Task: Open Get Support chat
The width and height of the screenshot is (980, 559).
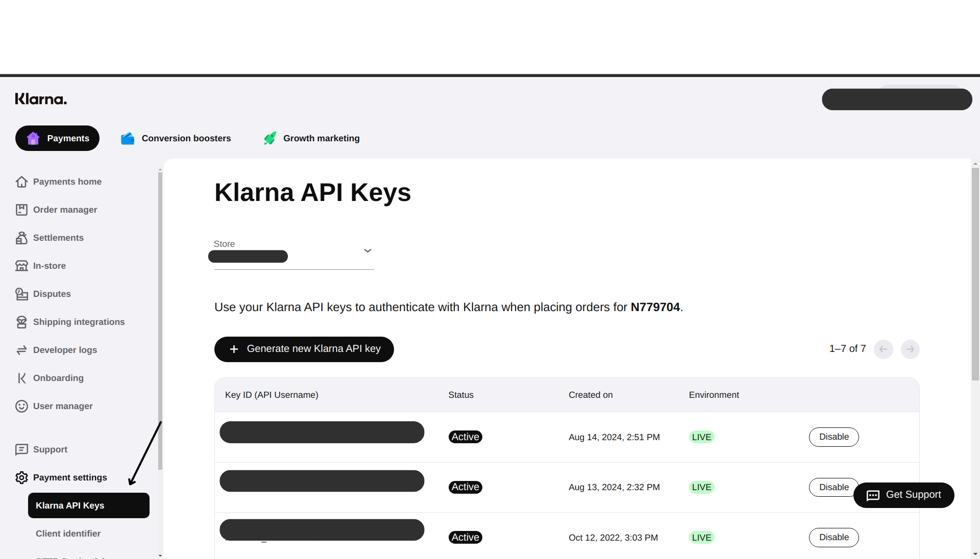Action: pos(903,495)
